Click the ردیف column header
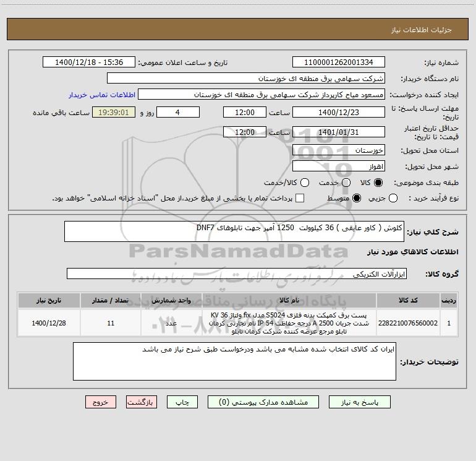 coord(449,300)
